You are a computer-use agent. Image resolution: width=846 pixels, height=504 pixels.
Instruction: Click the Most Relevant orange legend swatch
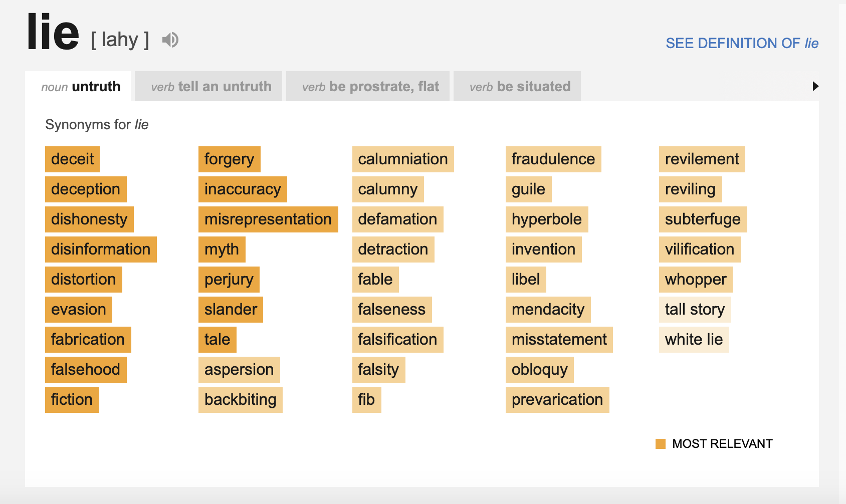[661, 444]
